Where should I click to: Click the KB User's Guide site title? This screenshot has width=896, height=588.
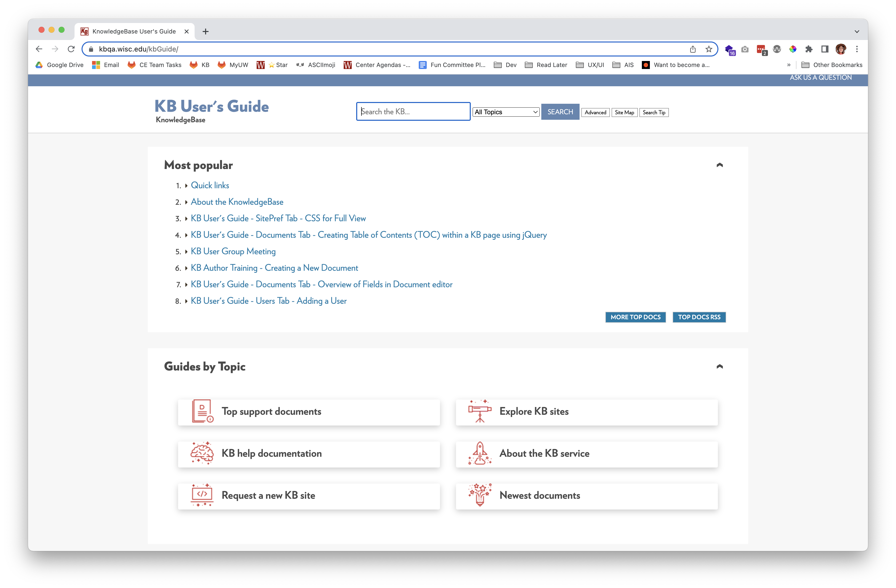(x=212, y=106)
